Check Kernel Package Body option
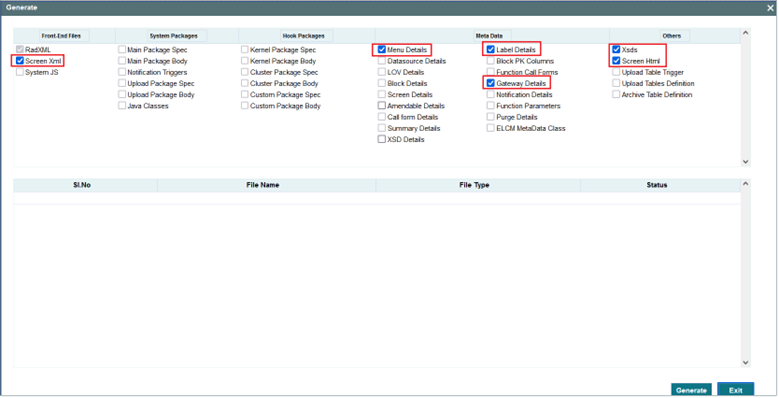Screen dimensions: 779x398 click(x=244, y=61)
